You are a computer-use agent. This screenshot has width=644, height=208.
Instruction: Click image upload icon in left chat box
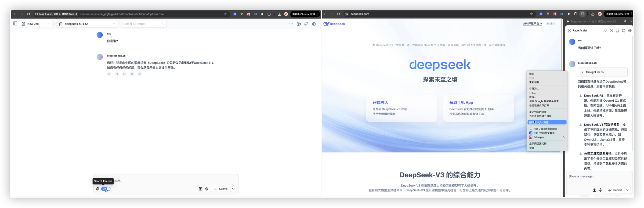(200, 189)
